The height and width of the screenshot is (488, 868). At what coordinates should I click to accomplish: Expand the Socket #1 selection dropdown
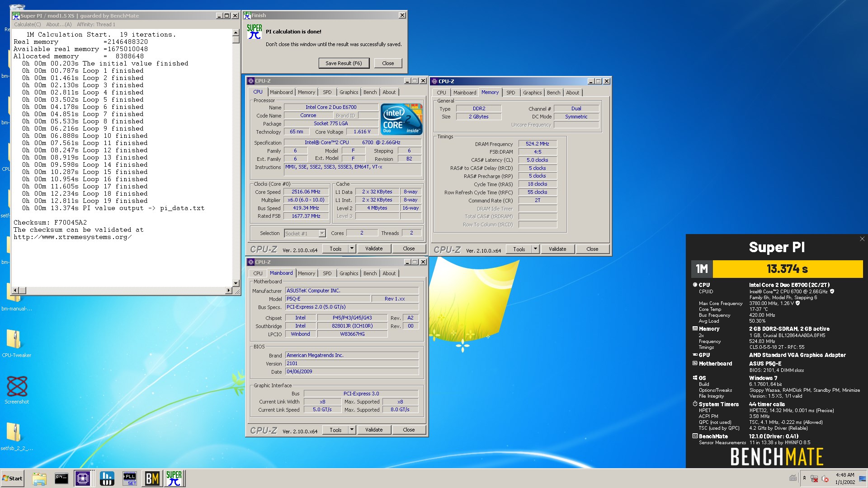[322, 234]
